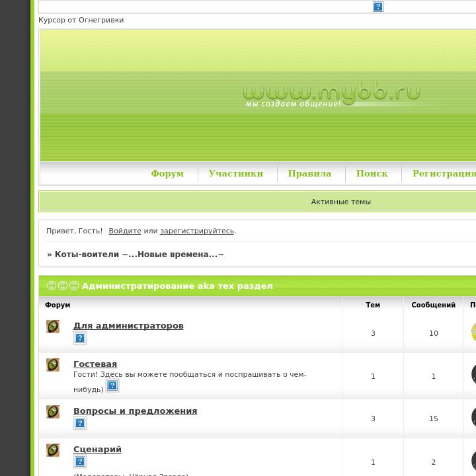Click forum status icon beside Вопросы и предложения
Screen dimensions: 476x476
tap(53, 412)
